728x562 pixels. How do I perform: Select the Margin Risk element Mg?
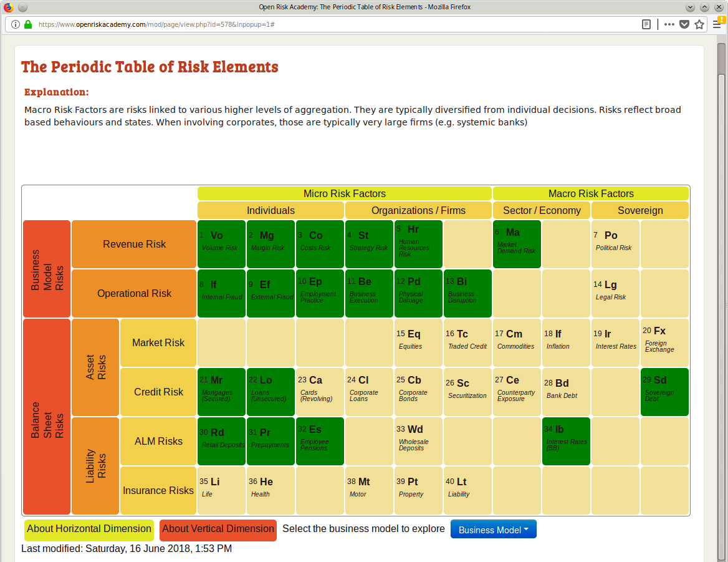coord(271,245)
